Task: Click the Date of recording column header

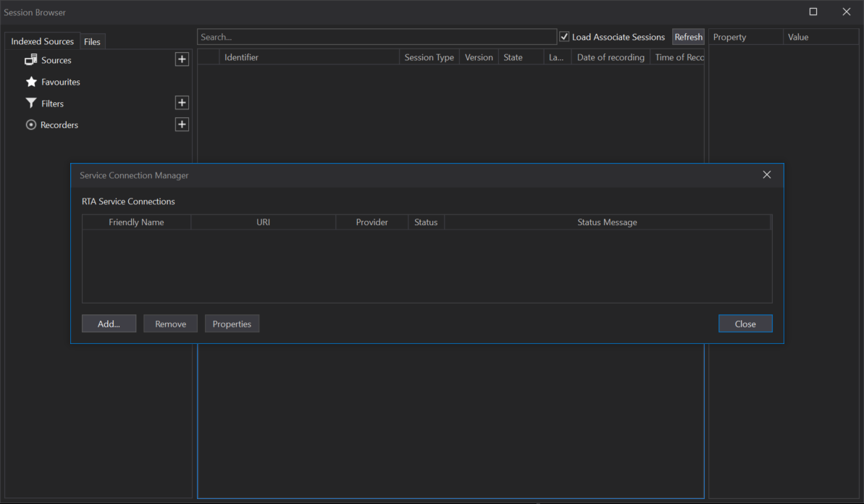Action: [610, 56]
